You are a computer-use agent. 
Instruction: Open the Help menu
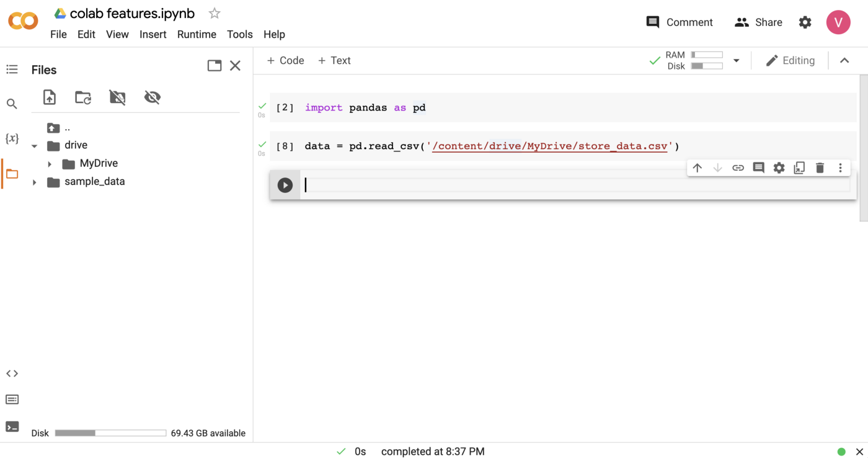coord(274,34)
